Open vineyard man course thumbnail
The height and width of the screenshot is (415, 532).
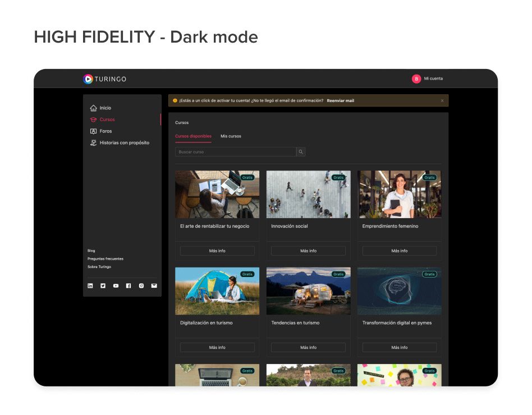309,375
